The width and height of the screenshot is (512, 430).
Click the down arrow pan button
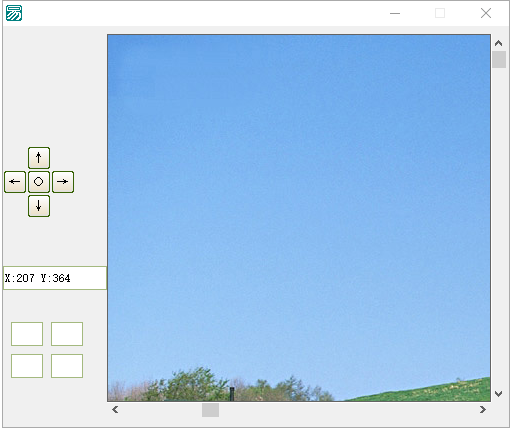[x=39, y=206]
